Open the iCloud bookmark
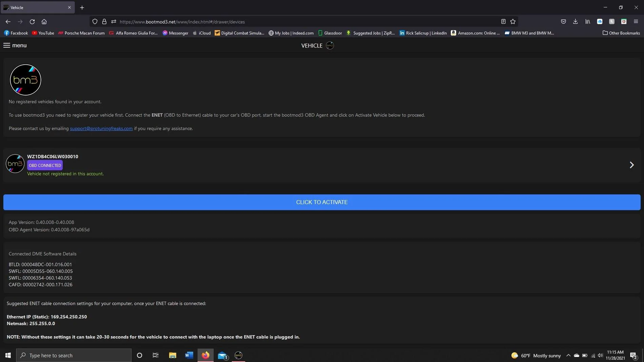Screen dimensions: 644x362 (202, 33)
